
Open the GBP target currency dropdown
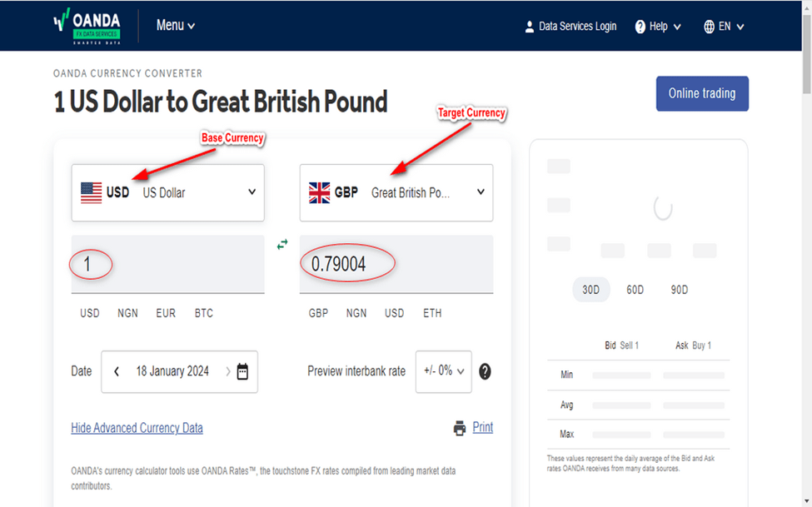(396, 193)
